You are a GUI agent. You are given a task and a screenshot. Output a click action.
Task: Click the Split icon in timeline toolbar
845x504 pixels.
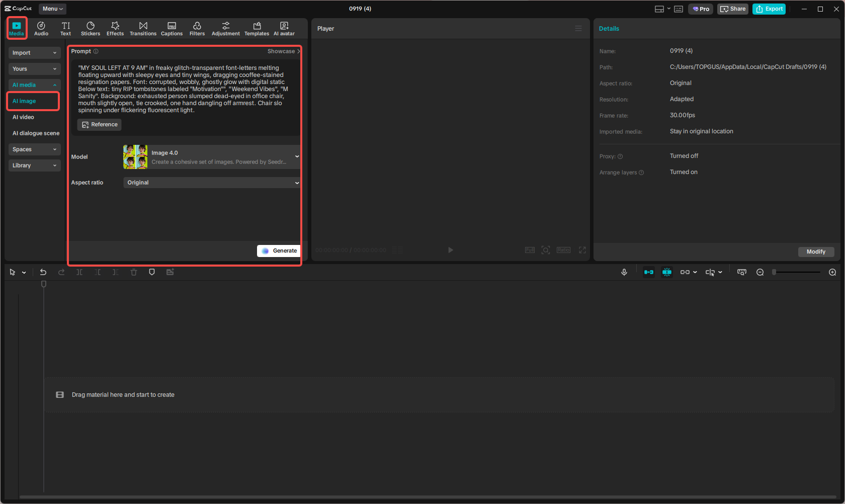[79, 272]
